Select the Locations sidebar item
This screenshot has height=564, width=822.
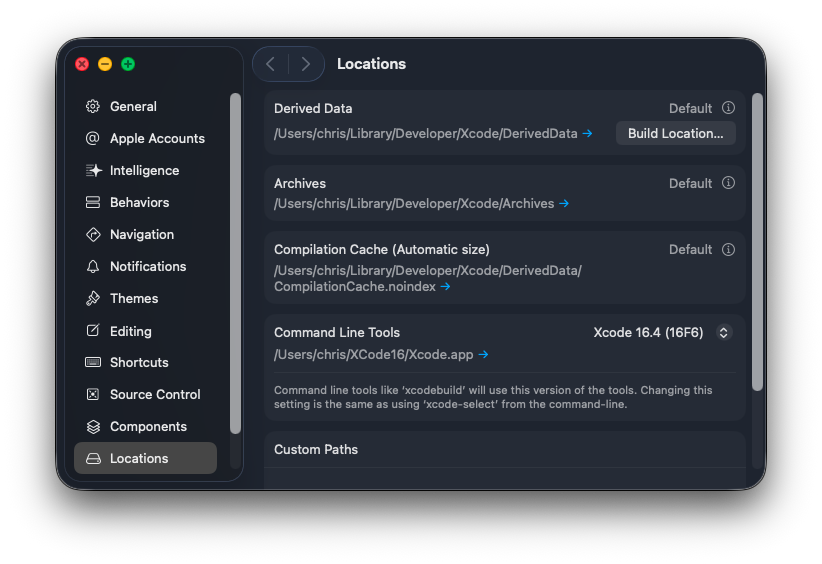tap(145, 458)
